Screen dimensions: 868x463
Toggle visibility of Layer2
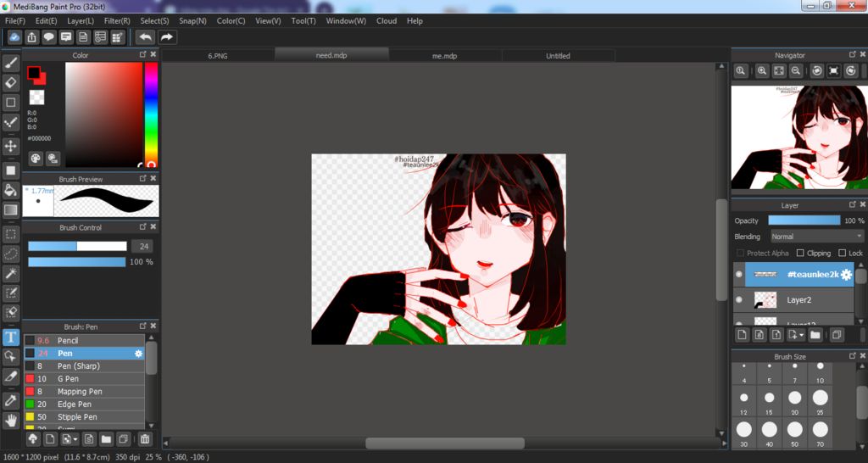pos(738,299)
